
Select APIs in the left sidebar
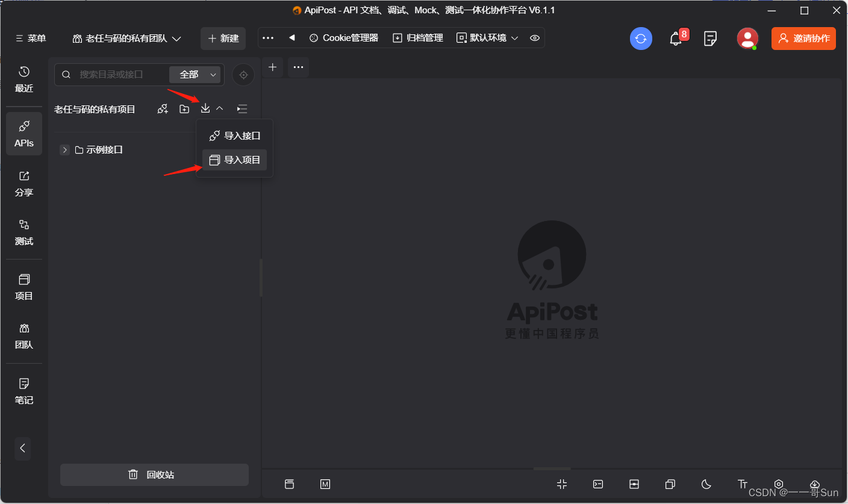click(x=24, y=134)
